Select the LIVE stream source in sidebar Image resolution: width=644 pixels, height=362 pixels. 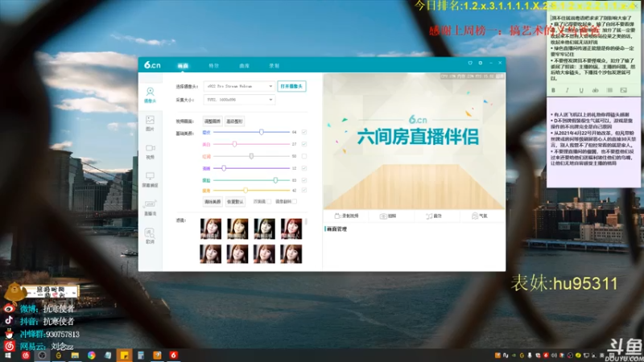(x=150, y=208)
